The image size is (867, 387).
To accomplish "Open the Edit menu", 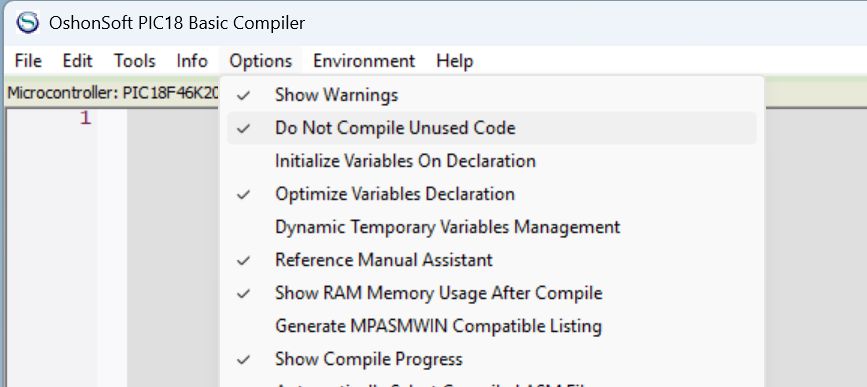I will tap(77, 61).
